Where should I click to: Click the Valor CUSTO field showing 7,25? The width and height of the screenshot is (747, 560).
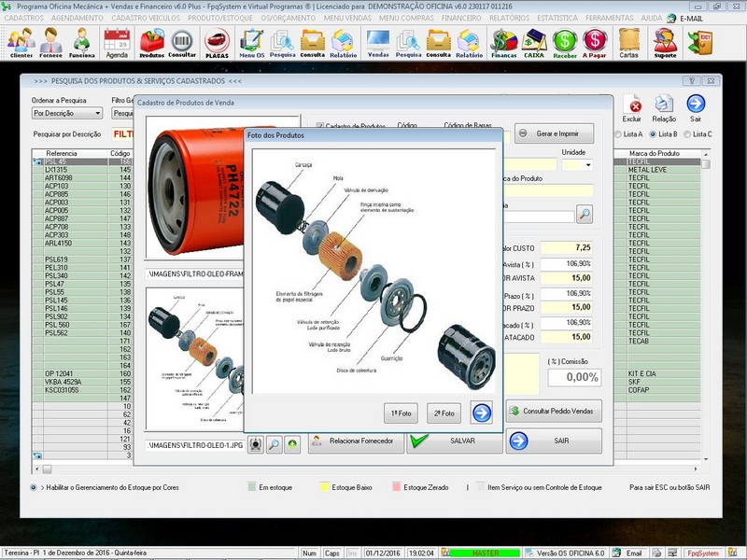(567, 247)
